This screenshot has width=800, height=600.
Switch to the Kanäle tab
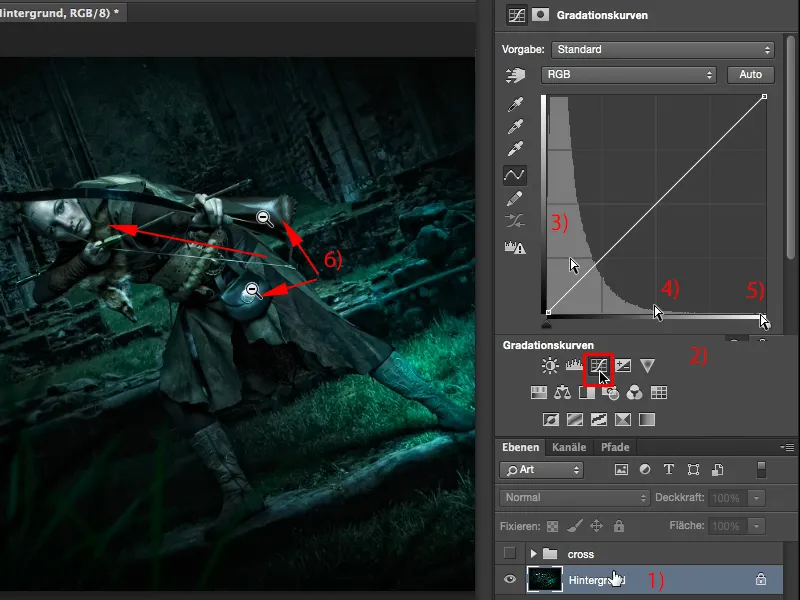[x=569, y=447]
